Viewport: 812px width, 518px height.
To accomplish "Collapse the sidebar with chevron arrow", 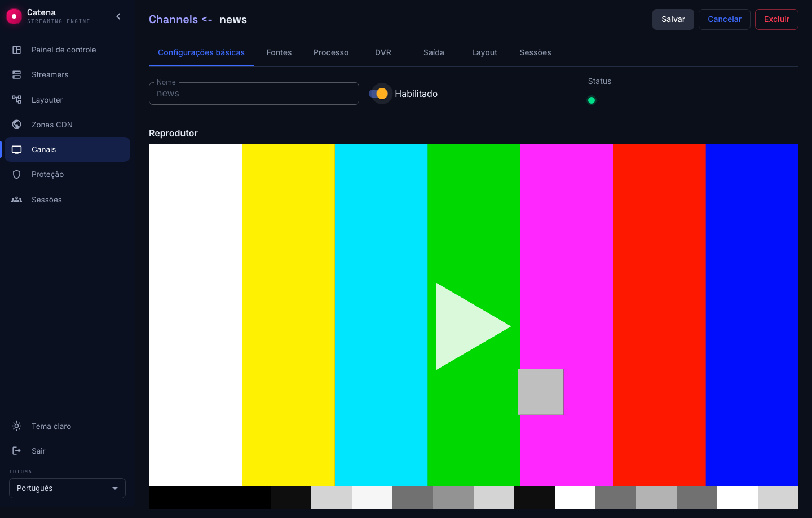I will click(118, 16).
